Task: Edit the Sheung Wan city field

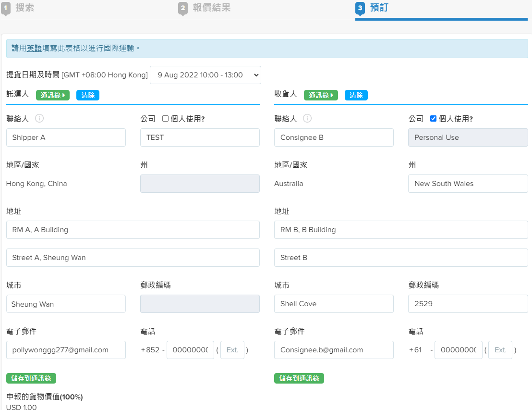Action: (x=66, y=304)
